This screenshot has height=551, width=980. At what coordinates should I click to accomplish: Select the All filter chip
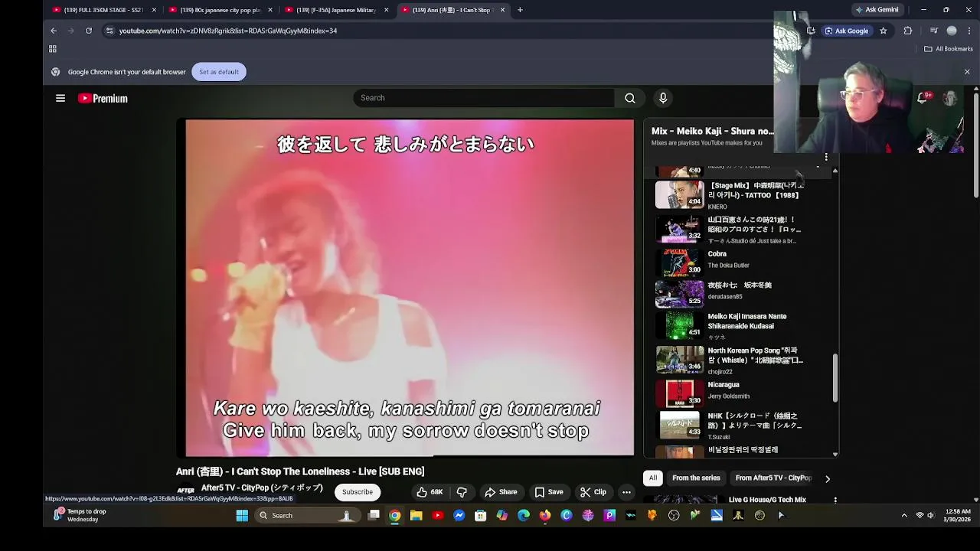coord(653,478)
